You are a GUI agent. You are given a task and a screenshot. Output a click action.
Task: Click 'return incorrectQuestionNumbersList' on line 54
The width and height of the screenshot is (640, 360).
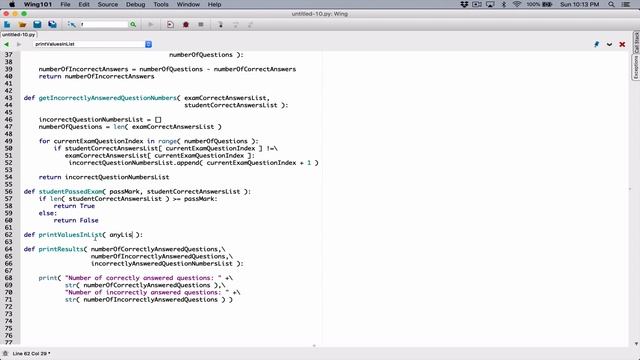click(x=104, y=177)
